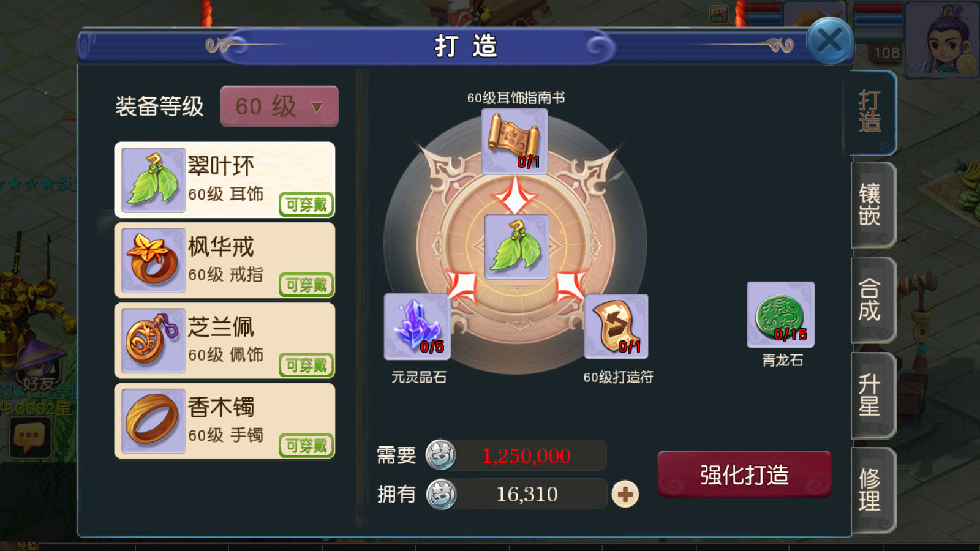Select the 枫华戒 ring icon
This screenshot has height=551, width=980.
[x=154, y=260]
